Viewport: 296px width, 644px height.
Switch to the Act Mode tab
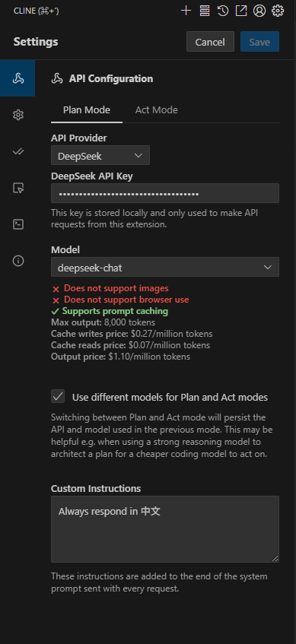point(157,110)
